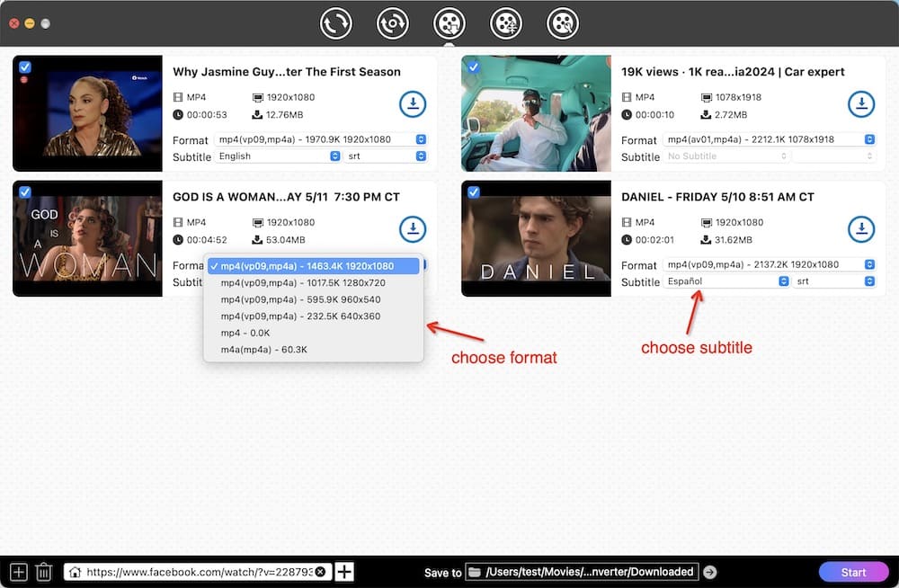The width and height of the screenshot is (899, 588).
Task: Clear the URL field with the X icon
Action: [320, 572]
